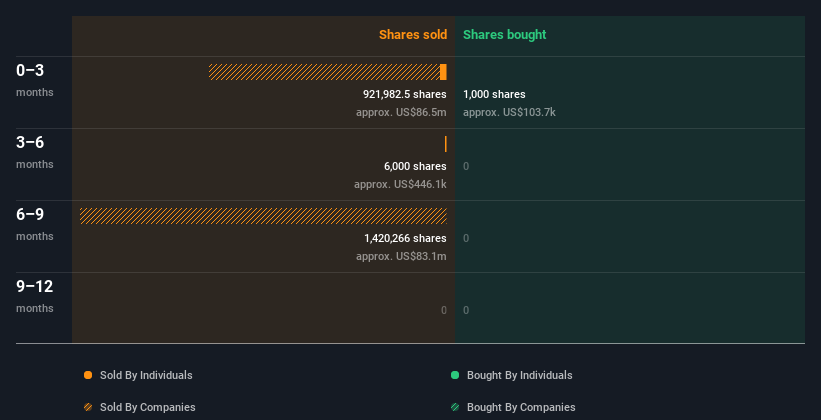Image resolution: width=821 pixels, height=420 pixels.
Task: Select the 0–3 months hatched companies sold bar
Action: point(324,72)
